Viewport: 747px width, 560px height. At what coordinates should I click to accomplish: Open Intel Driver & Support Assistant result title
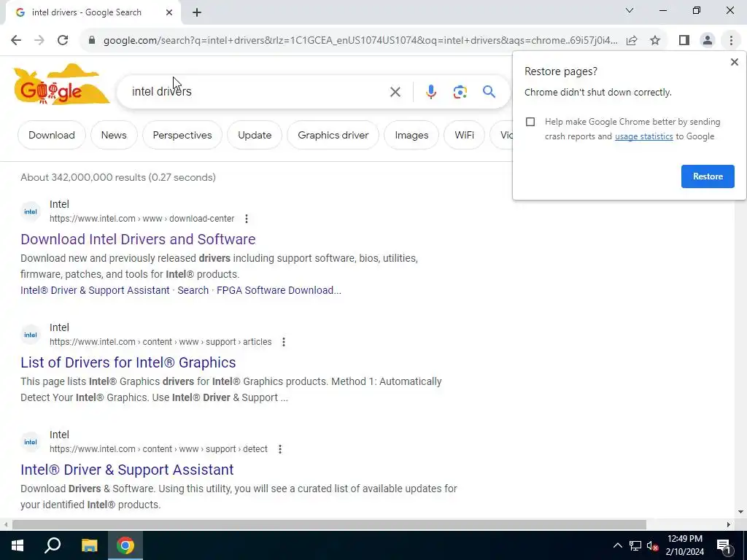127,470
